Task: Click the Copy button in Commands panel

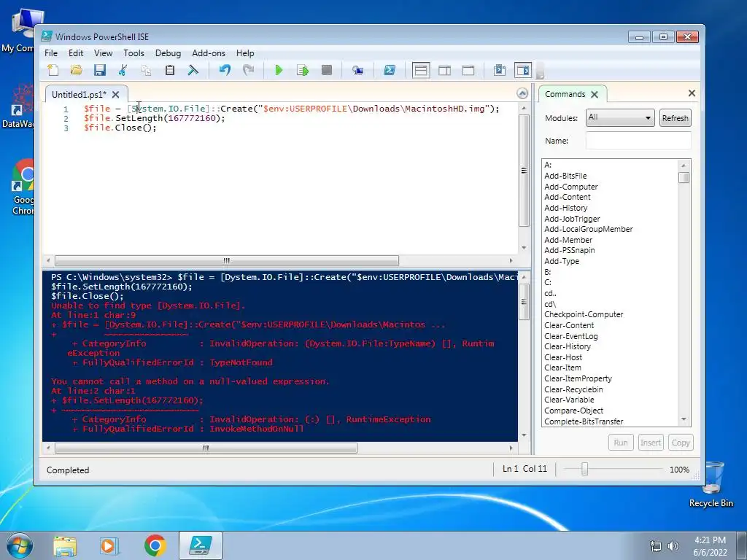Action: [x=681, y=443]
